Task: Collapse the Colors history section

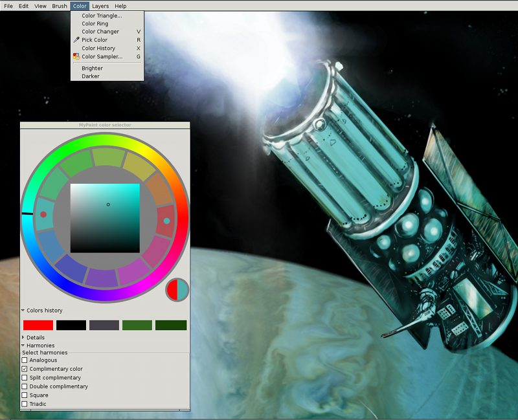Action: (x=23, y=311)
